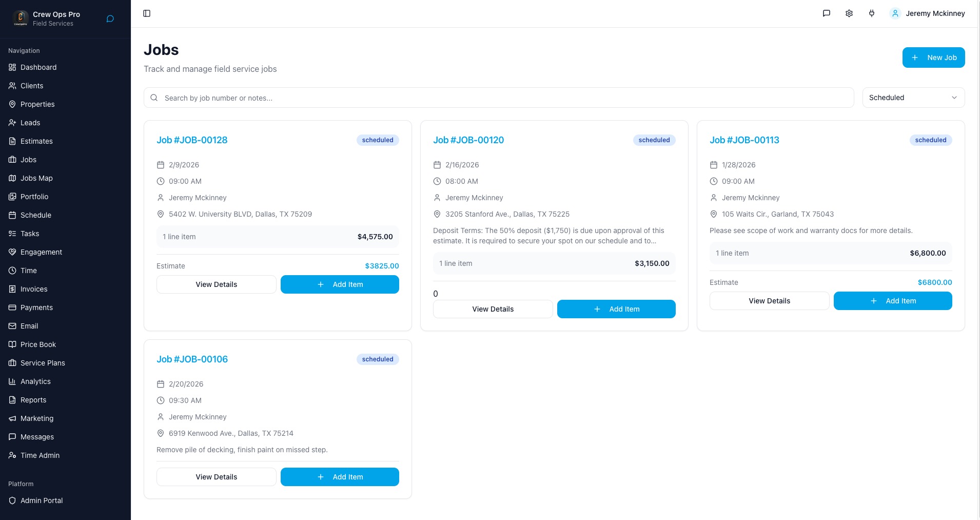The width and height of the screenshot is (980, 520).
Task: Add Item to Job #JOB-00113
Action: 892,301
